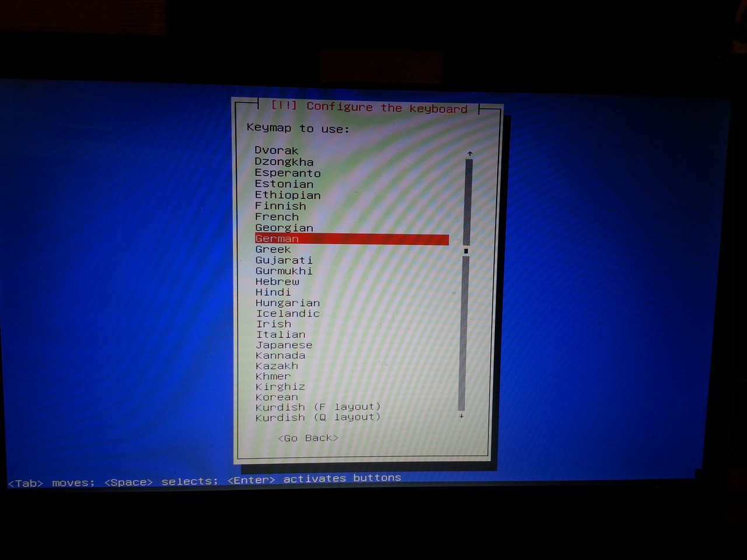This screenshot has width=747, height=560.
Task: Select Dvorak keymap from the list
Action: tap(277, 150)
